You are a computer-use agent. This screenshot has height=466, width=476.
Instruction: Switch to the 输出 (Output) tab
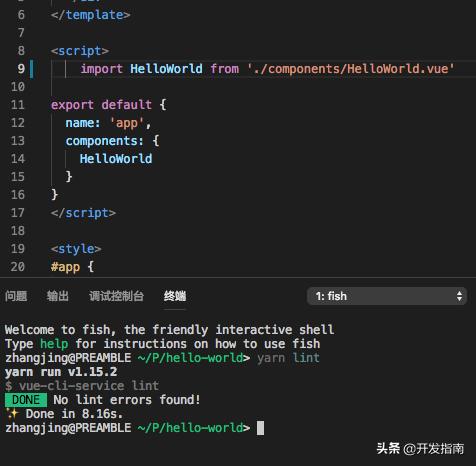[x=58, y=296]
